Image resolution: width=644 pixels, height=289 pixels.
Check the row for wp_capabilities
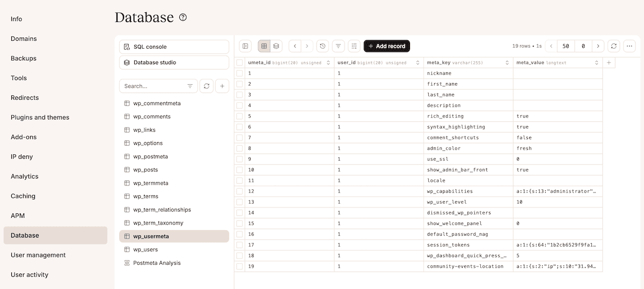(x=240, y=191)
